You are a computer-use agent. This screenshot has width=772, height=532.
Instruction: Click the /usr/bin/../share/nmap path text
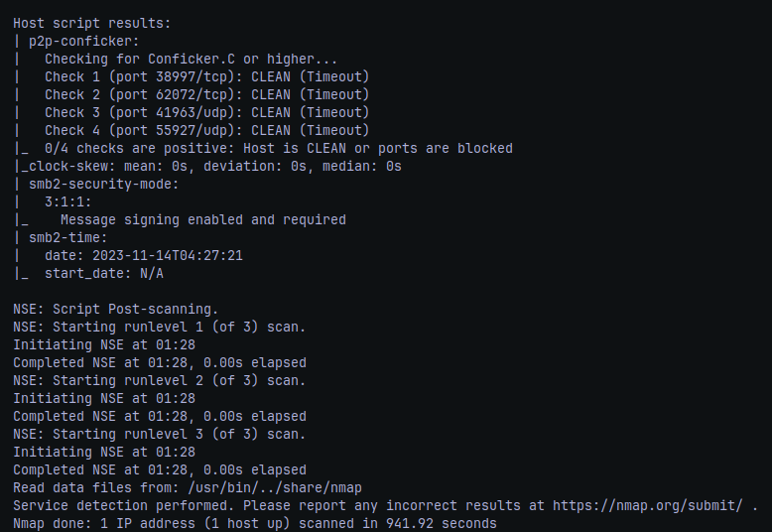point(275,488)
